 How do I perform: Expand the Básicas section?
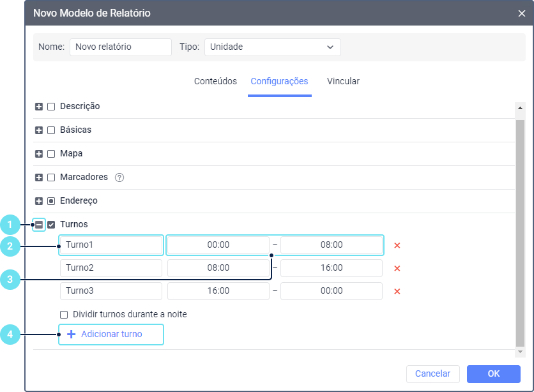(39, 130)
